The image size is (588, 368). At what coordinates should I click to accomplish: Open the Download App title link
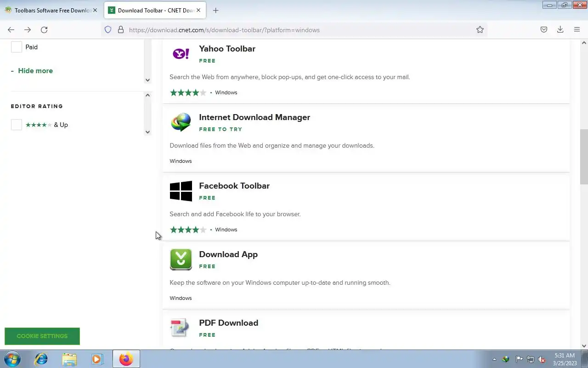click(x=228, y=254)
